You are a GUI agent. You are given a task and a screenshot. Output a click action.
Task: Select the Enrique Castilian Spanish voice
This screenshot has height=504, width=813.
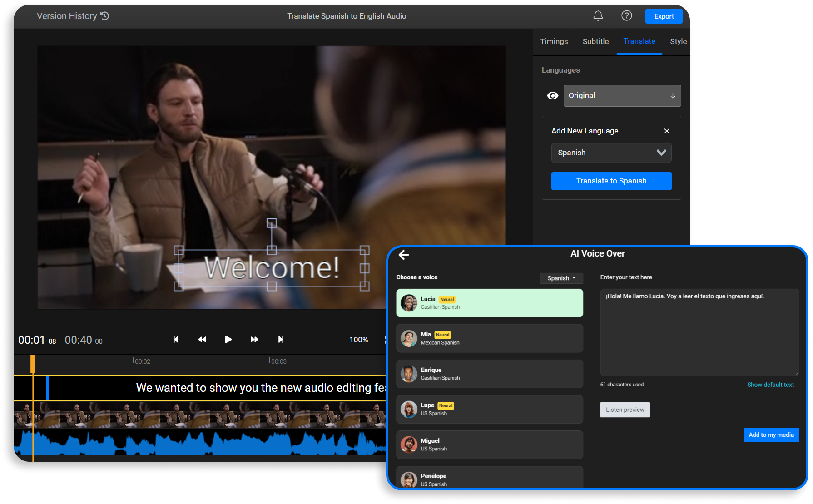click(x=489, y=374)
